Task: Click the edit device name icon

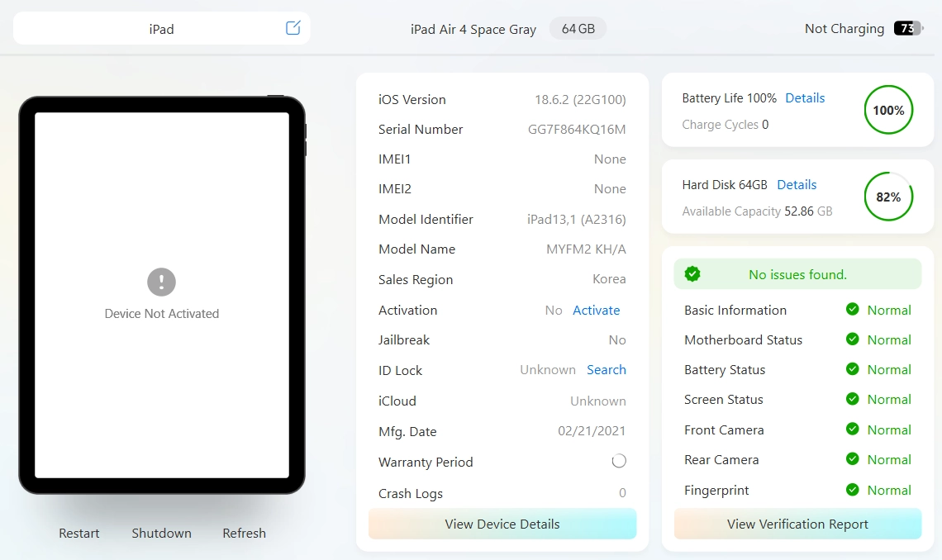Action: pyautogui.click(x=293, y=27)
